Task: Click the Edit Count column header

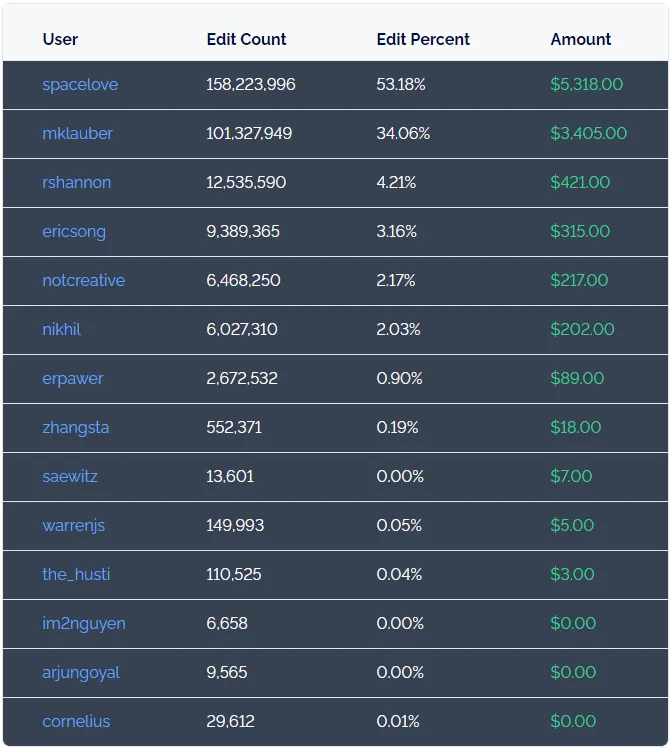Action: click(246, 40)
